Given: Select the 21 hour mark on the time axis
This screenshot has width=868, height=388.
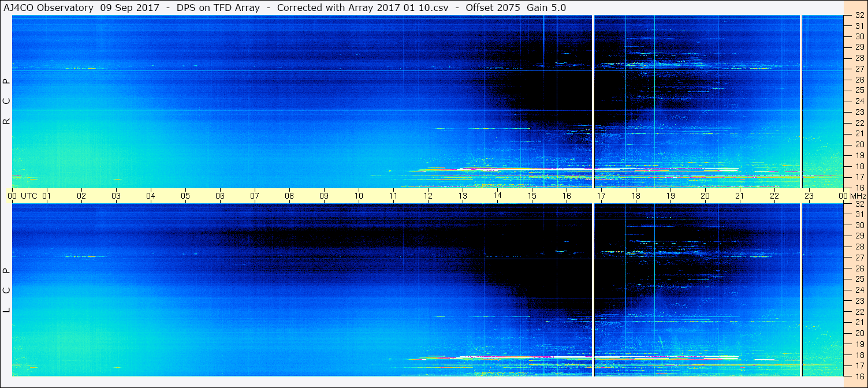Looking at the screenshot, I should pyautogui.click(x=740, y=196).
